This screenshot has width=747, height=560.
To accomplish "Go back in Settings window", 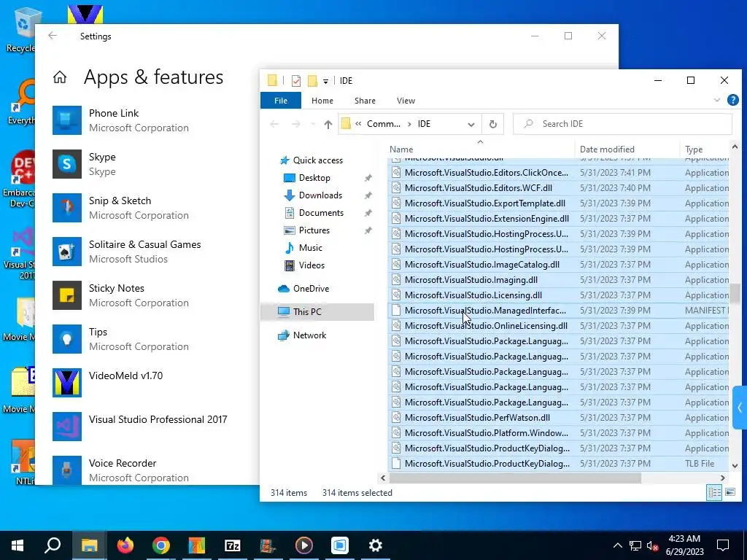I will [53, 36].
